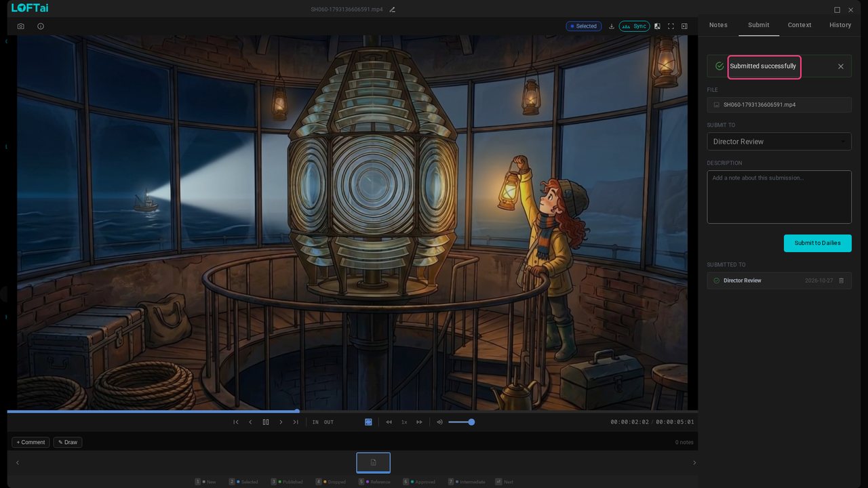The image size is (868, 488).
Task: Toggle the Sync mode
Action: click(x=634, y=26)
